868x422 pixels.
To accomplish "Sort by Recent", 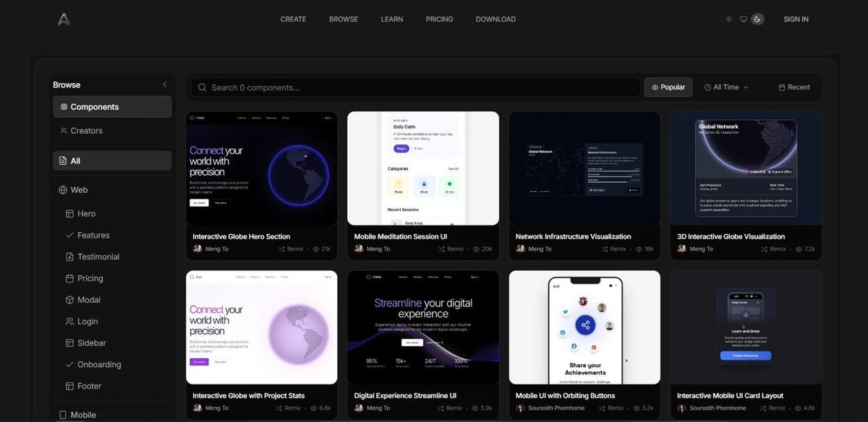I will pos(794,87).
